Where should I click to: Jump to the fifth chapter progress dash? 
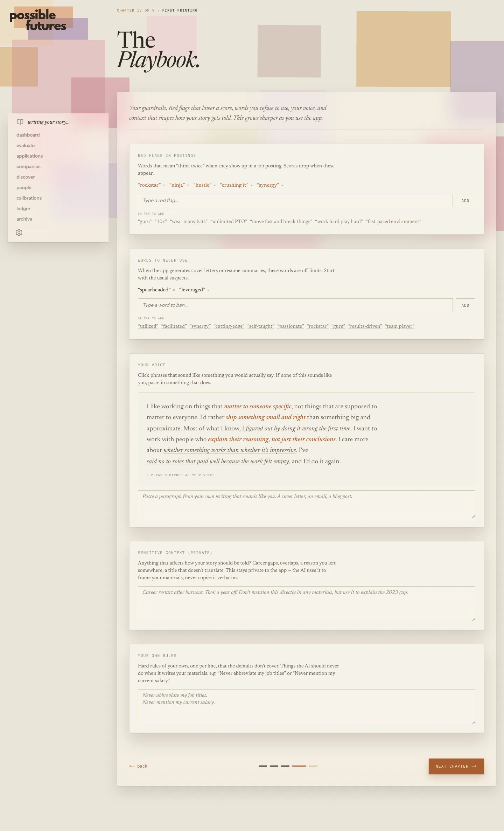(x=313, y=766)
